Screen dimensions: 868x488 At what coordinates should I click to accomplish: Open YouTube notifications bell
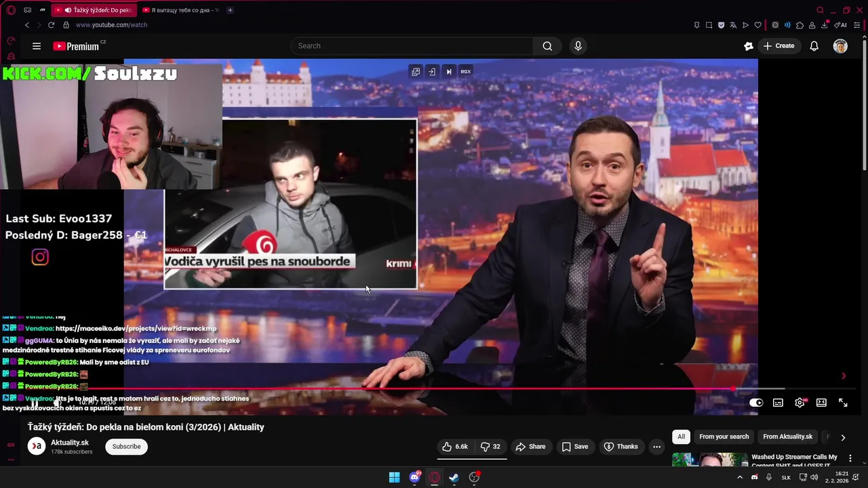coord(814,46)
